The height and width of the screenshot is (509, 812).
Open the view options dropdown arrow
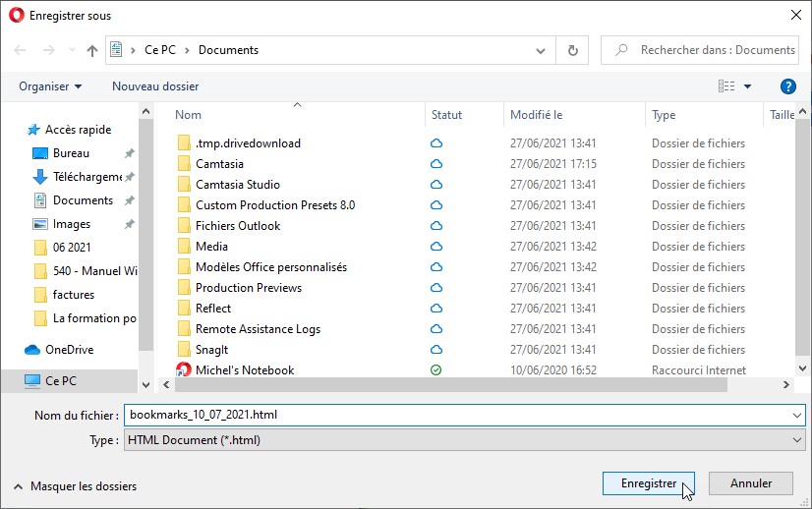tap(747, 86)
